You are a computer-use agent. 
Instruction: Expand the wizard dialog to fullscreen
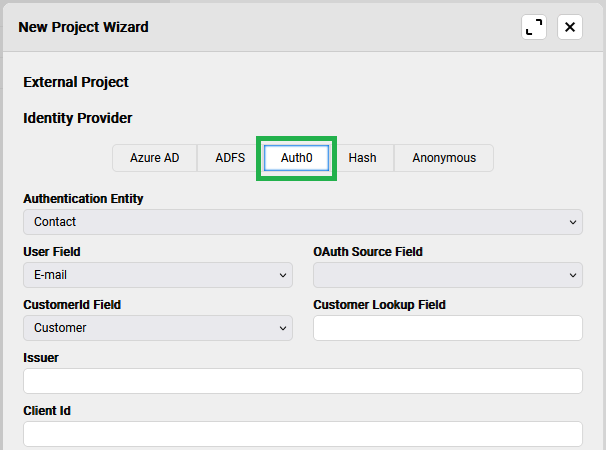[x=534, y=27]
